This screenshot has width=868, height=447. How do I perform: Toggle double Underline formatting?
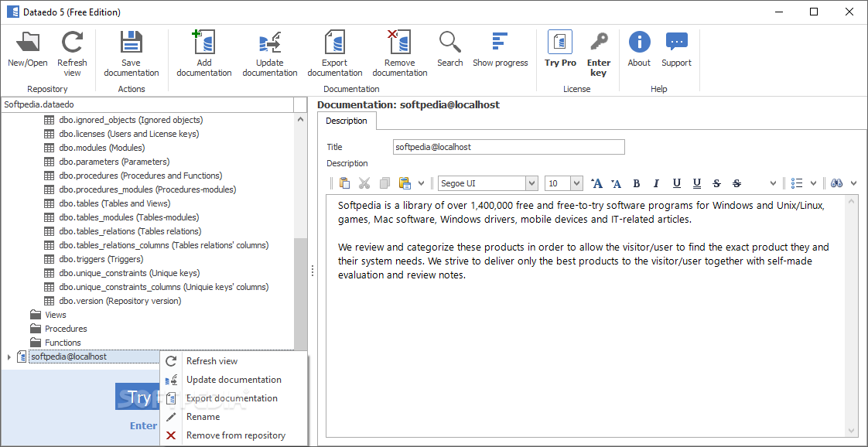(697, 183)
